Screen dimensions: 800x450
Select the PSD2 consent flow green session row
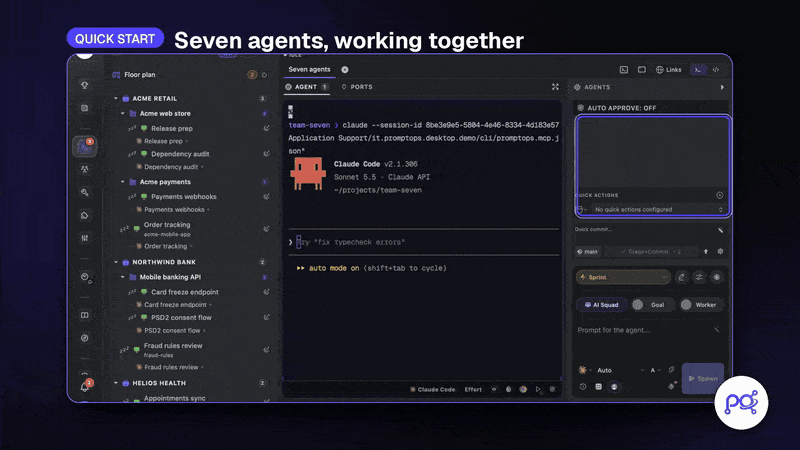point(181,317)
